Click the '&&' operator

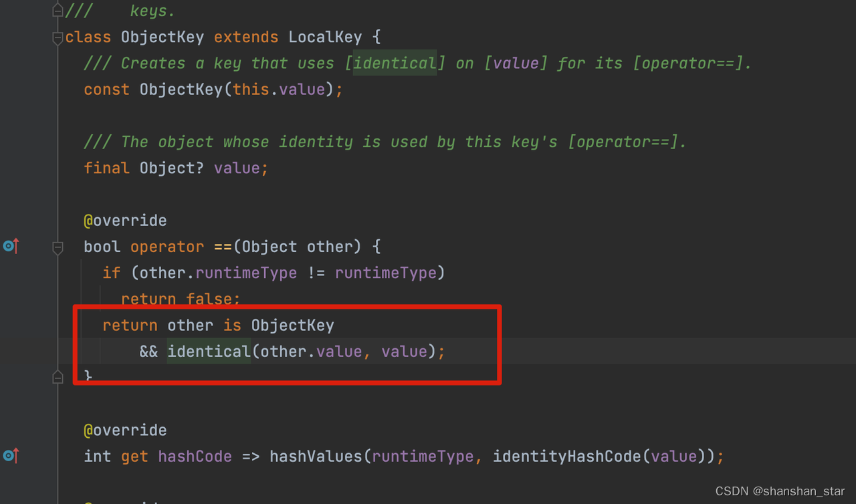148,352
